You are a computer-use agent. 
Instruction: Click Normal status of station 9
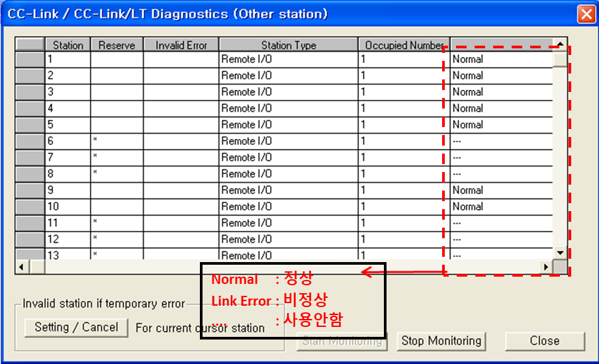[467, 191]
